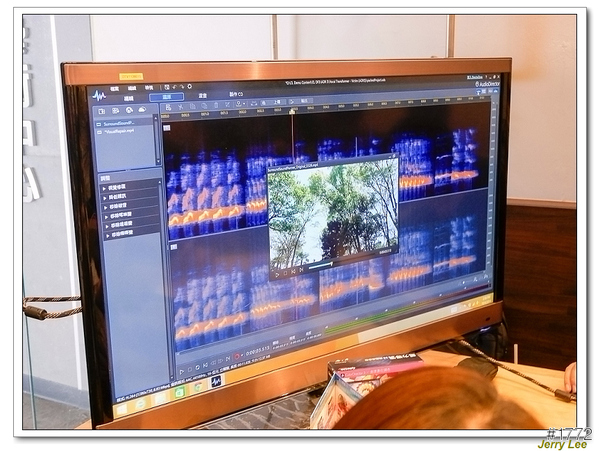This screenshot has width=600, height=451.
Task: Click the first document icon in the edit toolbar
Action: pos(169,107)
